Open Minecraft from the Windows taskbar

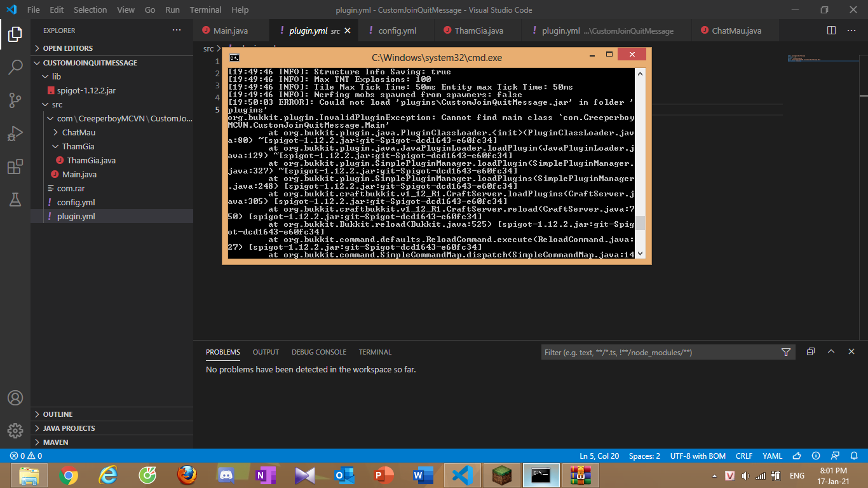502,475
